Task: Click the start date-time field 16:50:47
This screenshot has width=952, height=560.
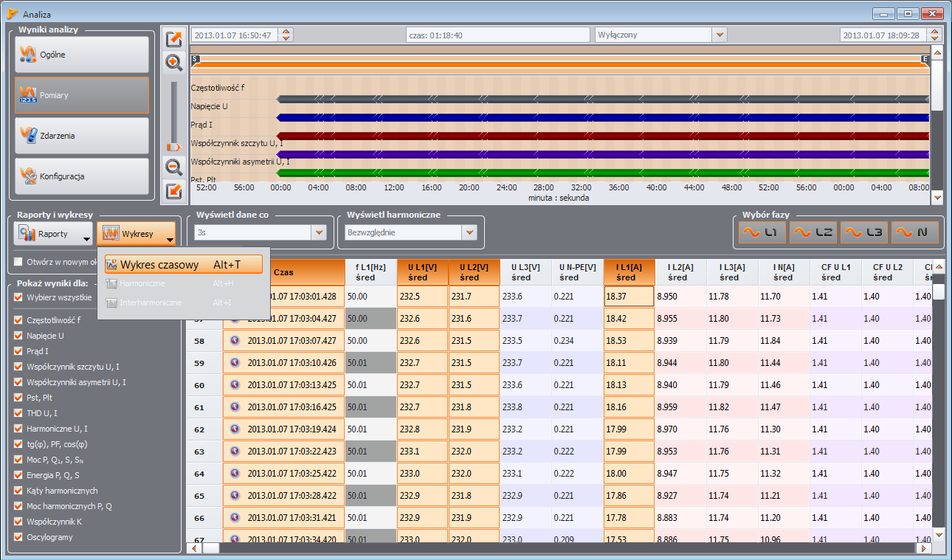Action: (235, 35)
